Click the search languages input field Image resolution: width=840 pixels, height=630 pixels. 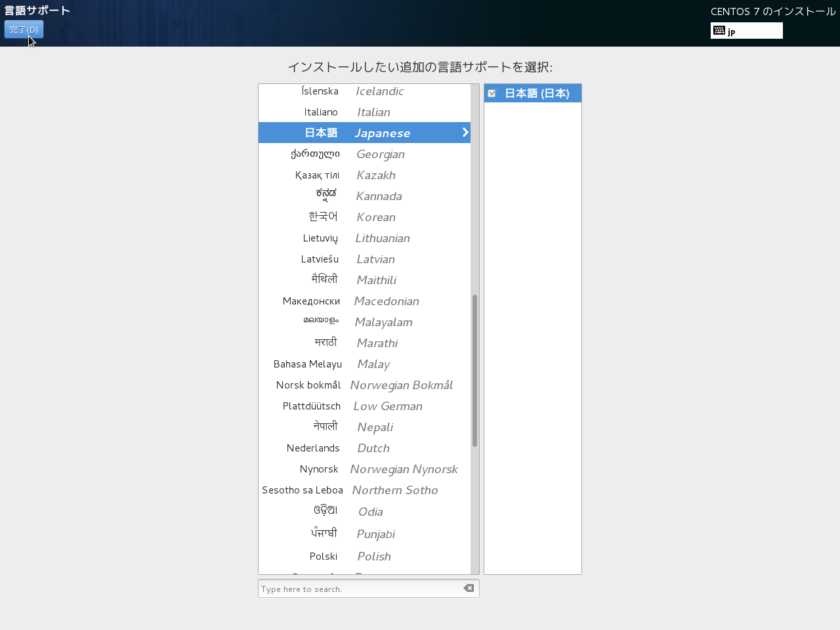point(360,589)
